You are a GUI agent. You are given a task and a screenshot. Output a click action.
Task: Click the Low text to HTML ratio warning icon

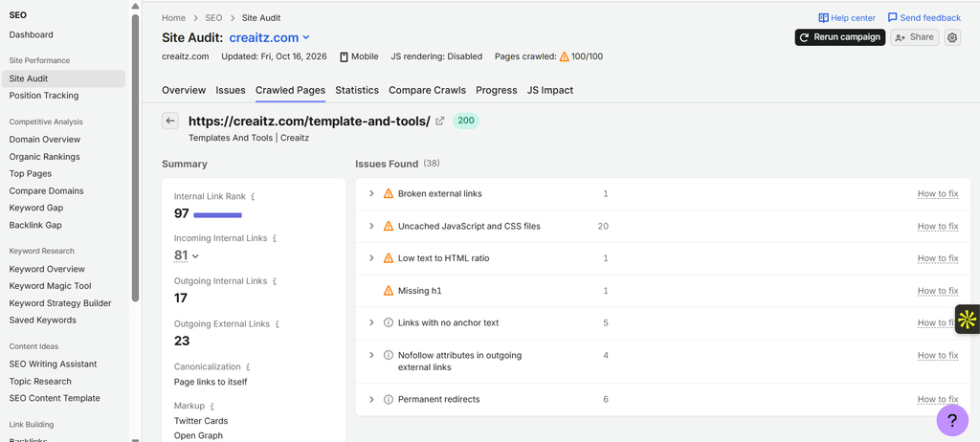coord(389,258)
